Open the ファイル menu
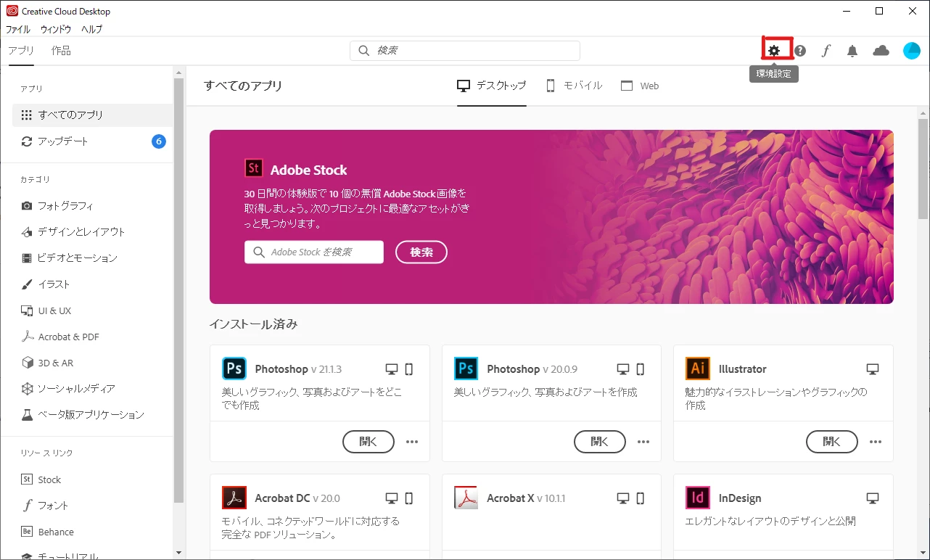Image resolution: width=930 pixels, height=560 pixels. pyautogui.click(x=18, y=30)
